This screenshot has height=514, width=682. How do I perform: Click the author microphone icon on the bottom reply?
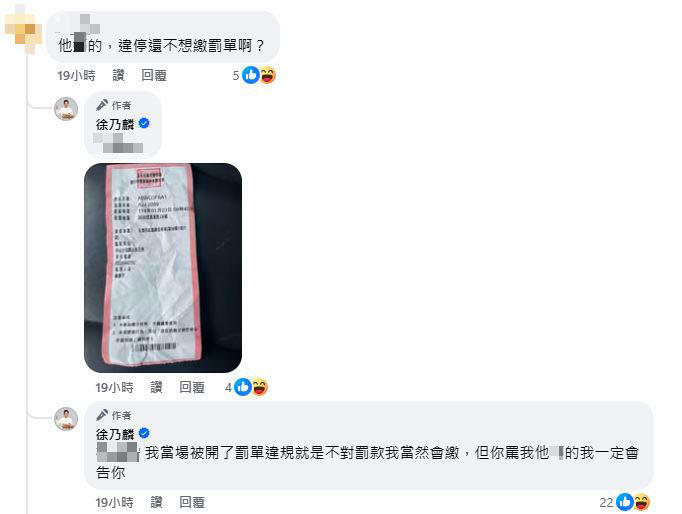click(102, 415)
